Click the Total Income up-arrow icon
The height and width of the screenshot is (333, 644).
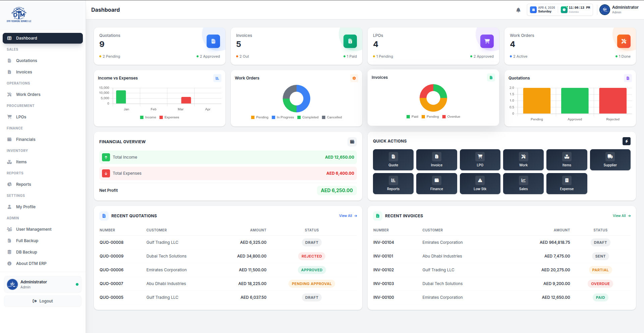[x=106, y=157]
